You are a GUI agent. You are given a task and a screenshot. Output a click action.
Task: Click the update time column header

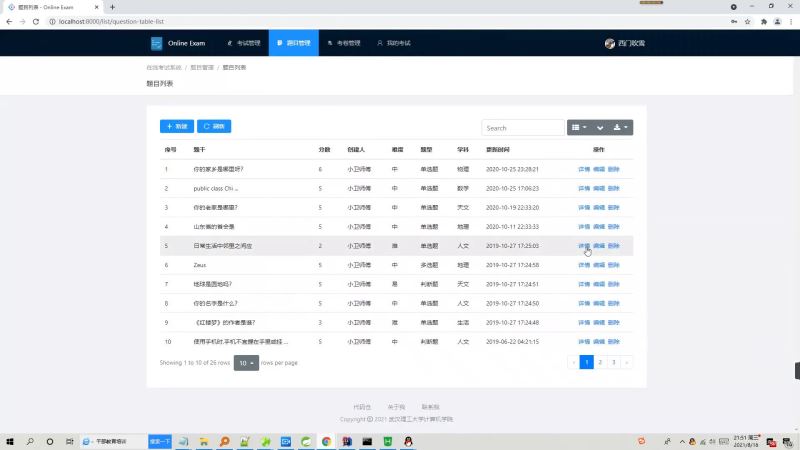point(497,150)
